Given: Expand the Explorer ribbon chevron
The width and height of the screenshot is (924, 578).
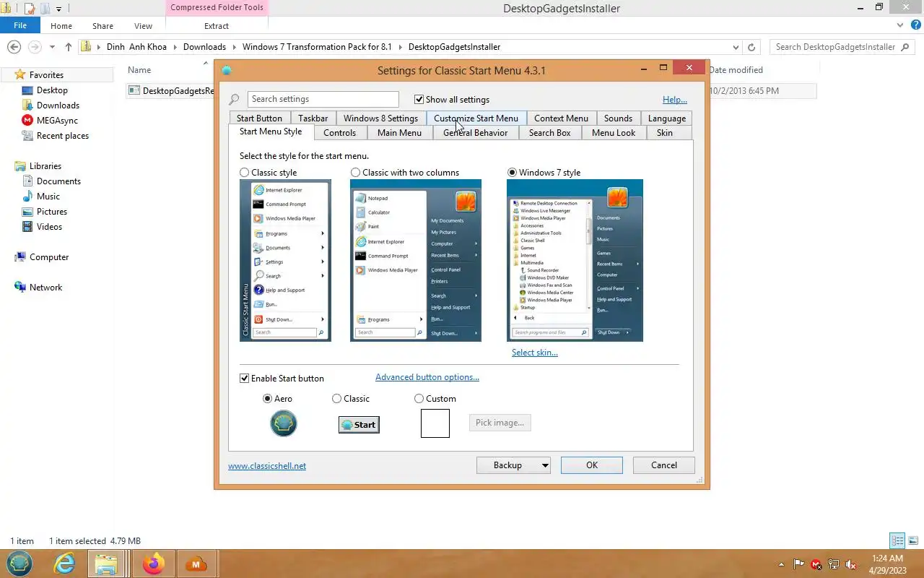Looking at the screenshot, I should click(x=899, y=25).
